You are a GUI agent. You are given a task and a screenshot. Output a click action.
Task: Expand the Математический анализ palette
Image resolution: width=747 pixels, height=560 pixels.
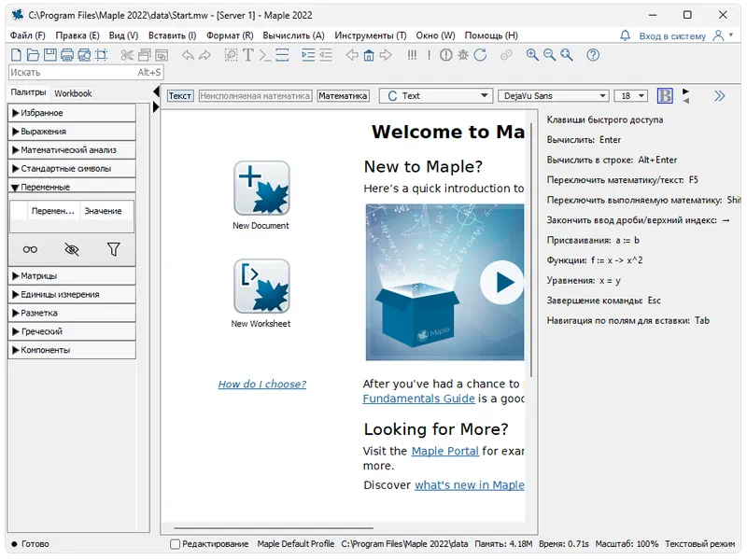click(x=72, y=150)
